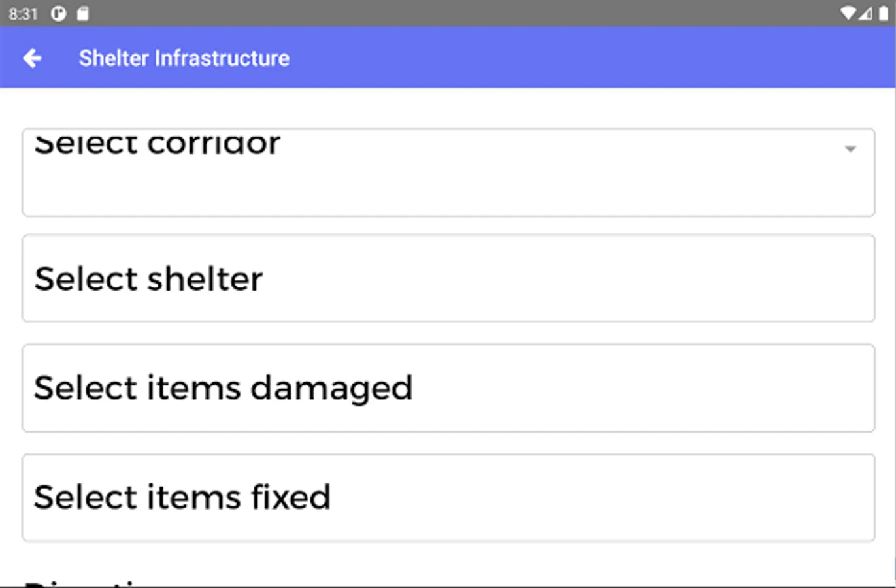Expand the corridor dropdown arrow
The image size is (896, 588).
pos(850,149)
